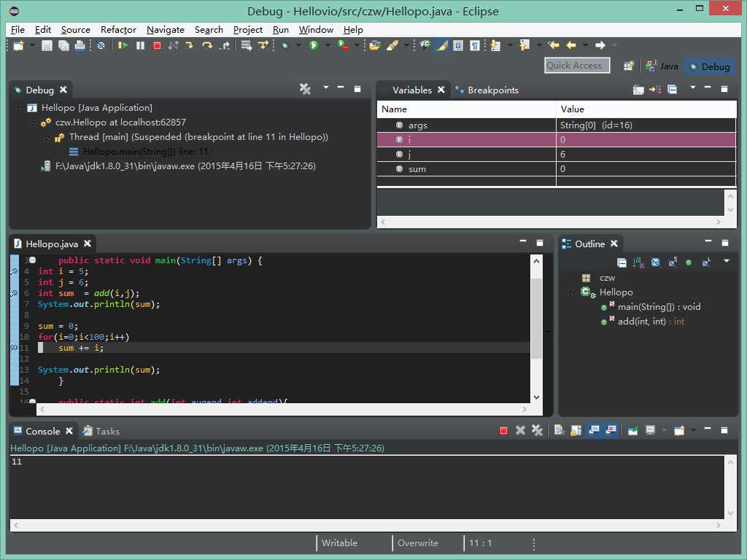Image resolution: width=747 pixels, height=560 pixels.
Task: Click the Step Into icon
Action: pos(190,46)
